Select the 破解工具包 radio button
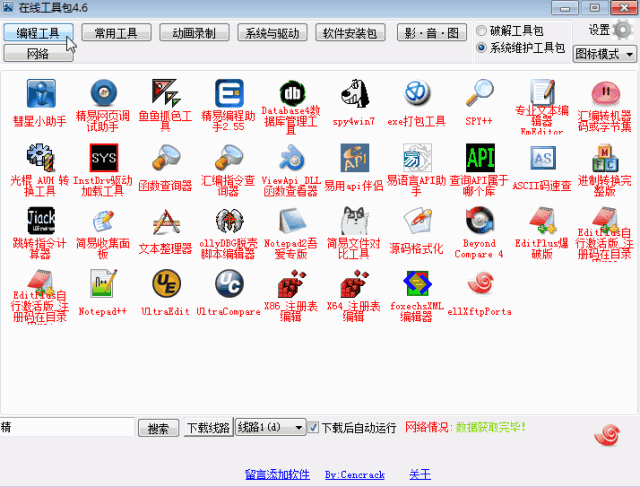The height and width of the screenshot is (487, 640). [482, 30]
